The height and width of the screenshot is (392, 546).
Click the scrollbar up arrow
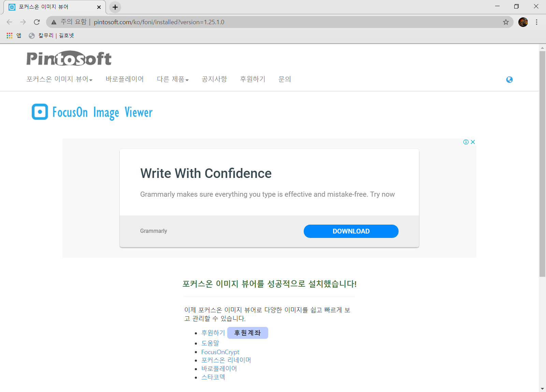(542, 48)
